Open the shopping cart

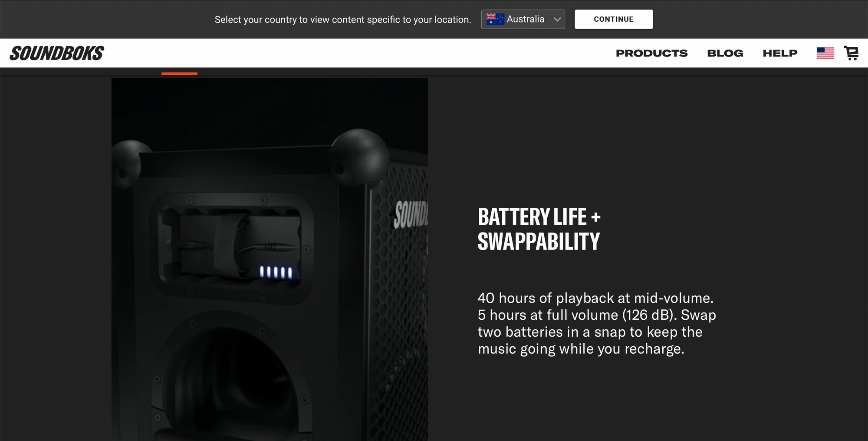point(851,53)
